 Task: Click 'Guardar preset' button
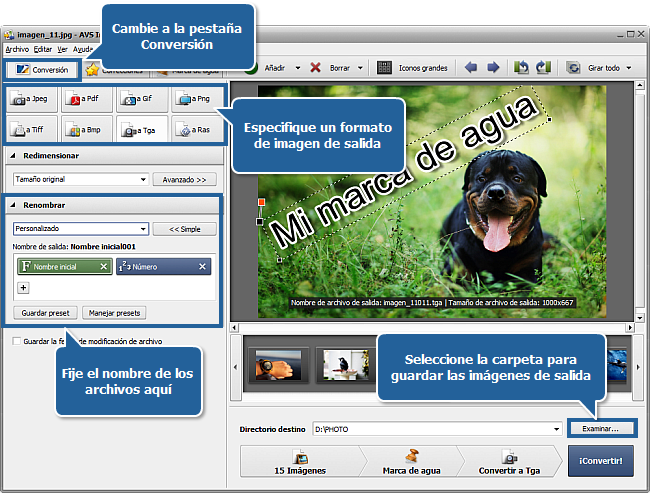(x=46, y=313)
